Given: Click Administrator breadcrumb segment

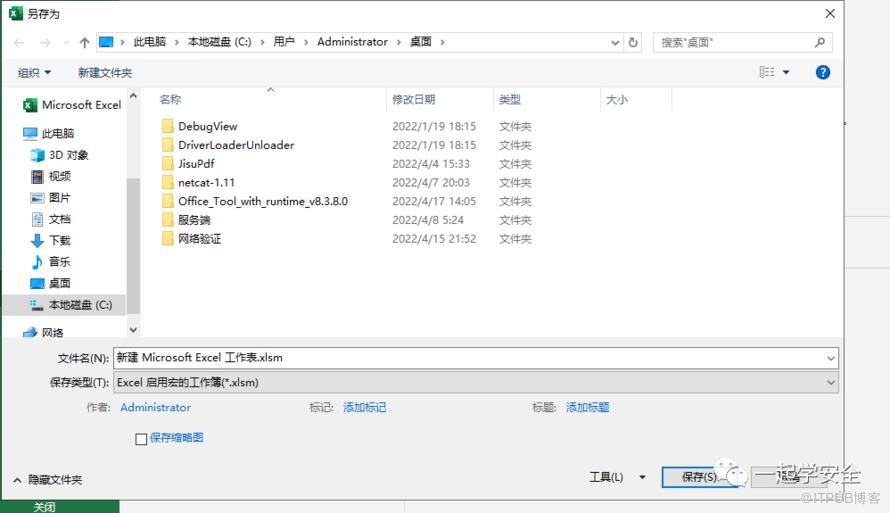Looking at the screenshot, I should click(352, 42).
